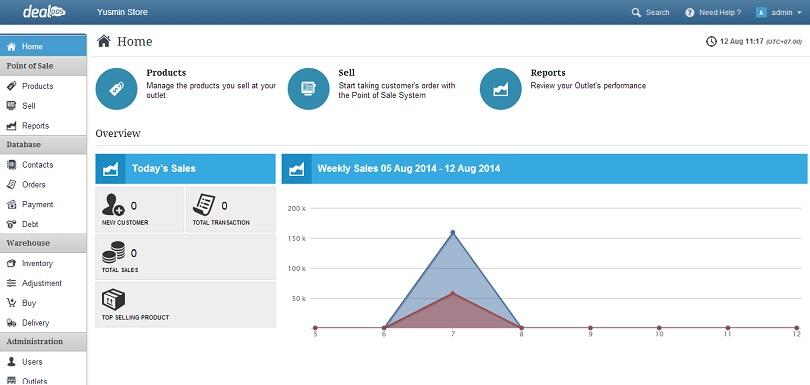The image size is (810, 385).
Task: Click the Buy cart icon in sidebar
Action: (11, 303)
